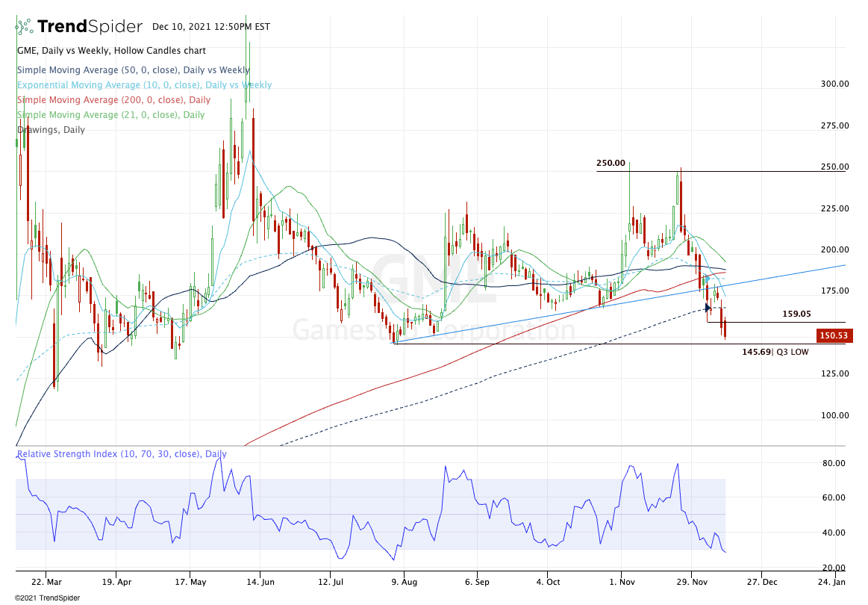Click the 6. Sep date label
This screenshot has height=605, width=868.
pyautogui.click(x=477, y=582)
